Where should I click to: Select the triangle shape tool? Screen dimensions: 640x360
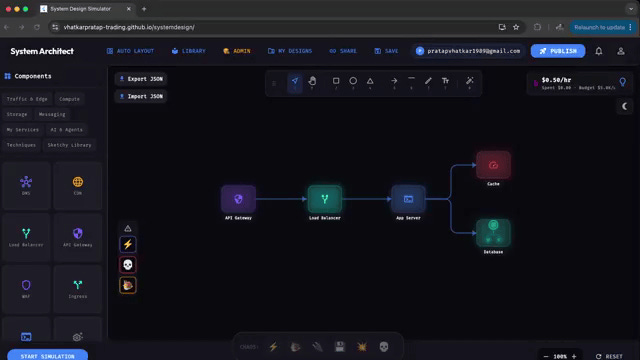[x=370, y=81]
